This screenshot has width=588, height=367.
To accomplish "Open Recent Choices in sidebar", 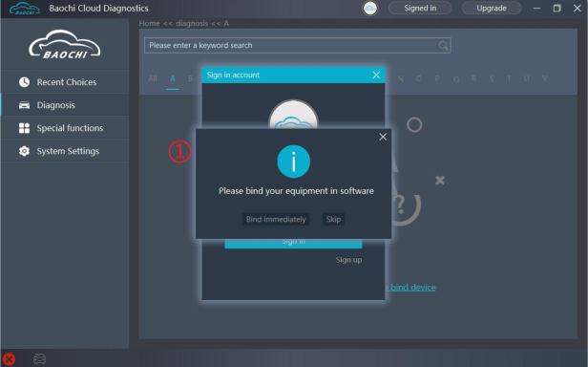I will click(65, 82).
